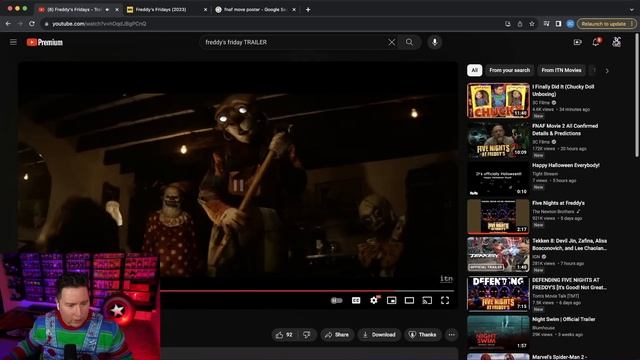
Task: Open Chrome profile avatar
Action: pos(570,24)
